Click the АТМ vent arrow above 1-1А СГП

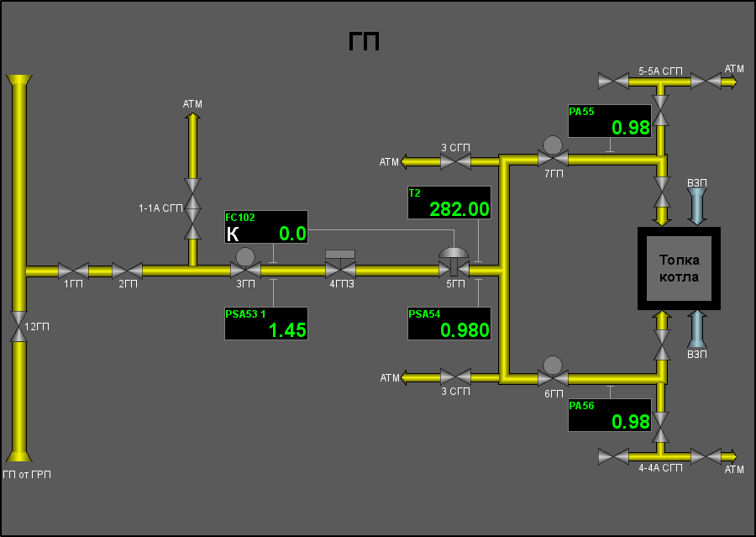192,145
